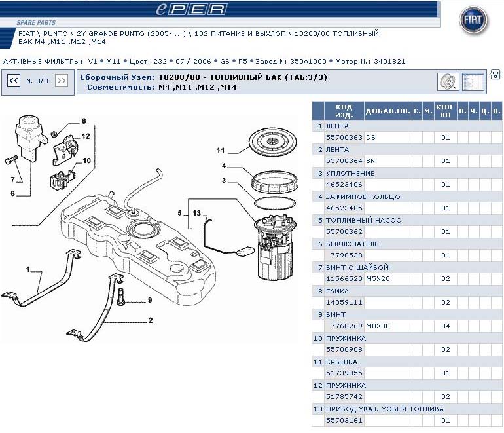504x433 pixels.
Task: Open FIAT breadcrumb link
Action: 26,33
